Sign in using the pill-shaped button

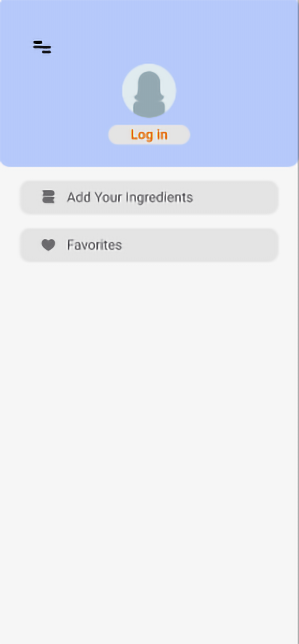(x=149, y=135)
